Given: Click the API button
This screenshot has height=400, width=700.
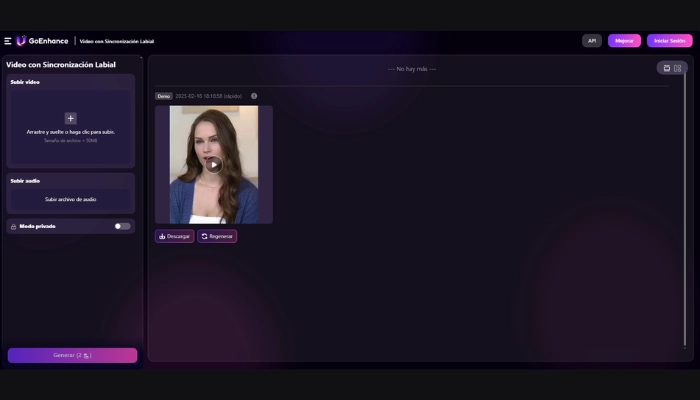Looking at the screenshot, I should (592, 41).
